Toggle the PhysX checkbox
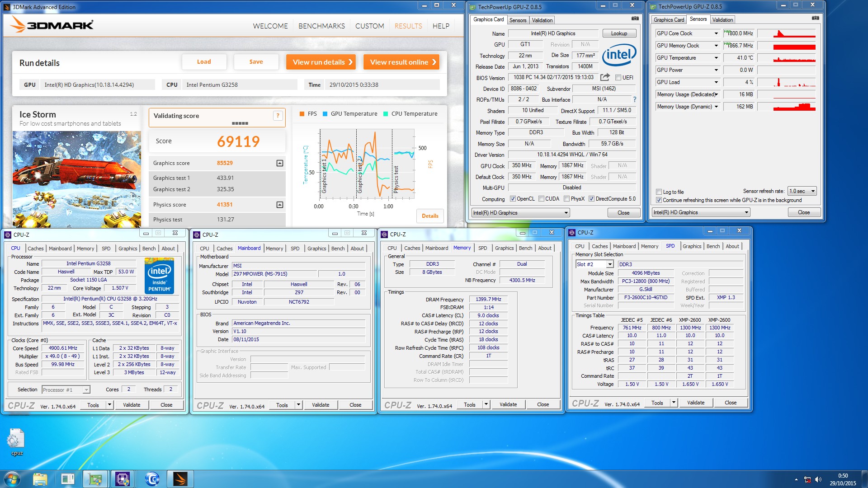This screenshot has width=868, height=488. (566, 199)
